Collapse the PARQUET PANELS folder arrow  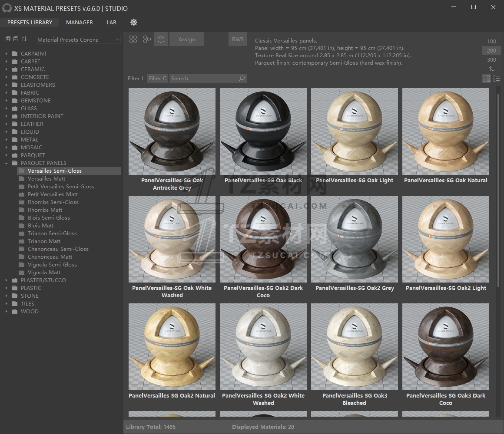6,163
